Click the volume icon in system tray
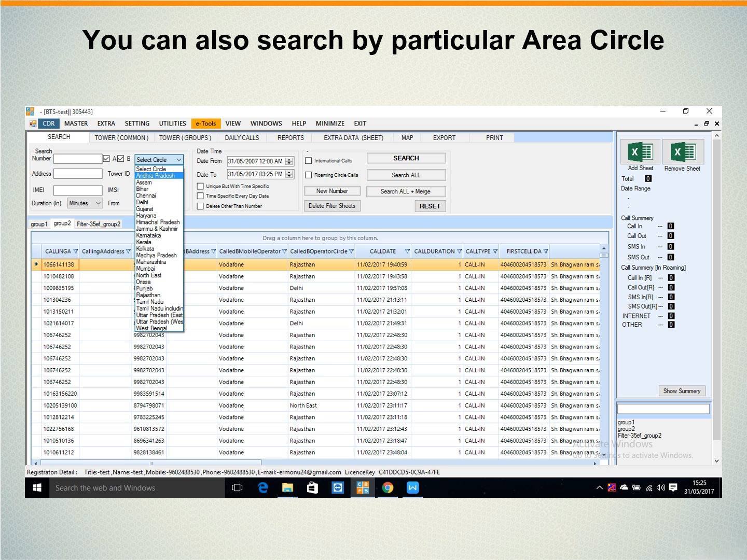The image size is (747, 560). point(660,487)
